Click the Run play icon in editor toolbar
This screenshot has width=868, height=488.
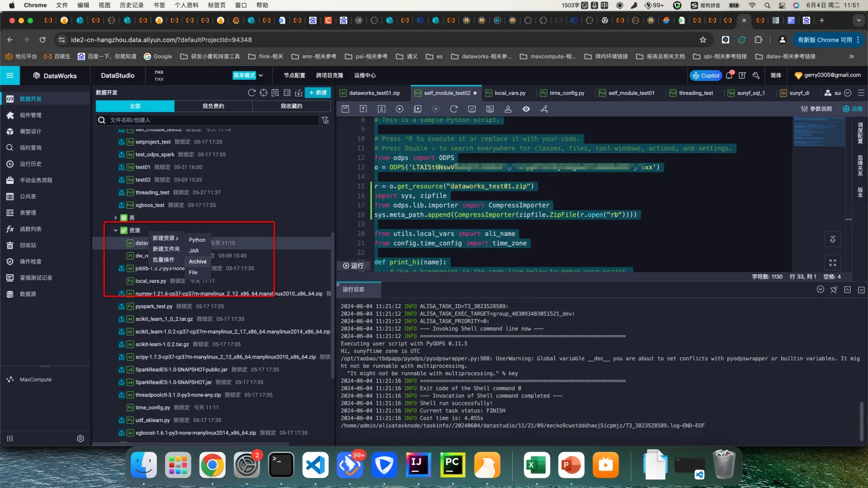(x=399, y=109)
